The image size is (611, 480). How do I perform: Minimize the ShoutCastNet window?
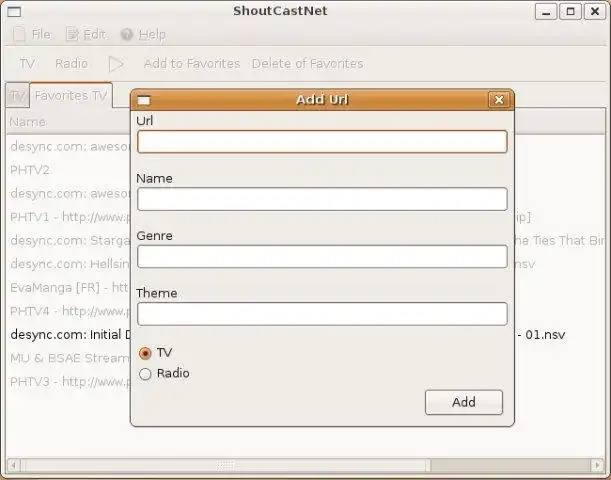(x=546, y=12)
